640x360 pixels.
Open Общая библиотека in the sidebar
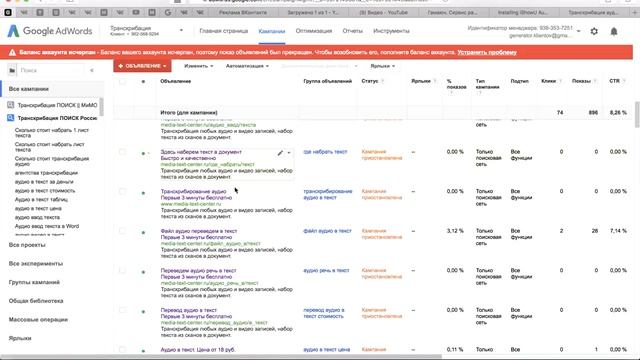[36, 301]
